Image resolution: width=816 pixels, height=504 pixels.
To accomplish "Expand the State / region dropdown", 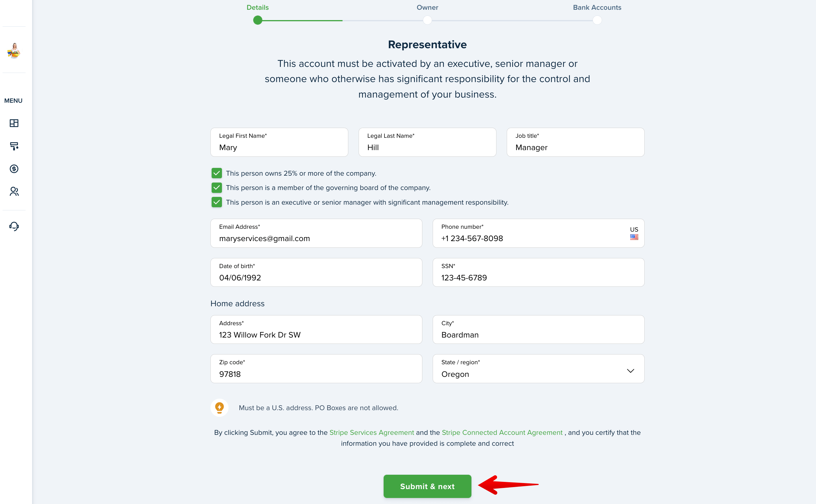I will 538,369.
